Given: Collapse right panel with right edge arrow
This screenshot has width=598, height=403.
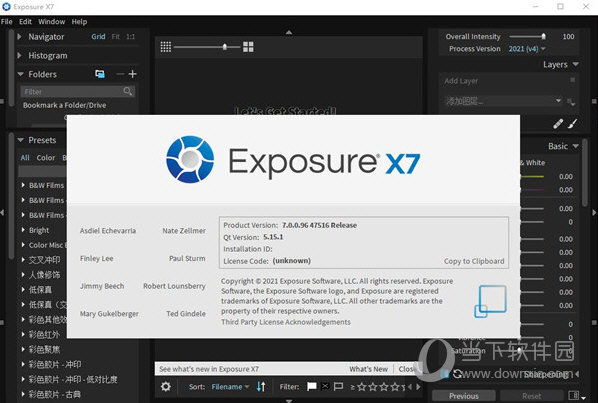Looking at the screenshot, I should (594, 212).
